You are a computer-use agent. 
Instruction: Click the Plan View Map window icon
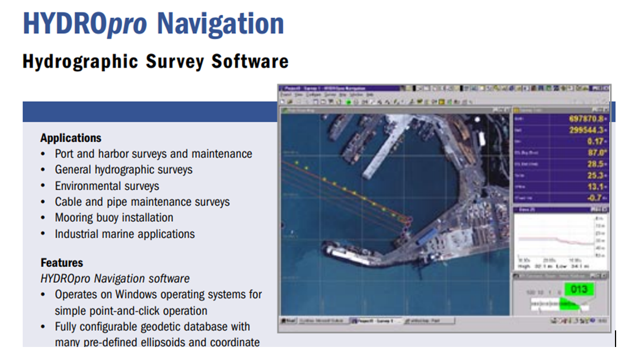pos(285,110)
